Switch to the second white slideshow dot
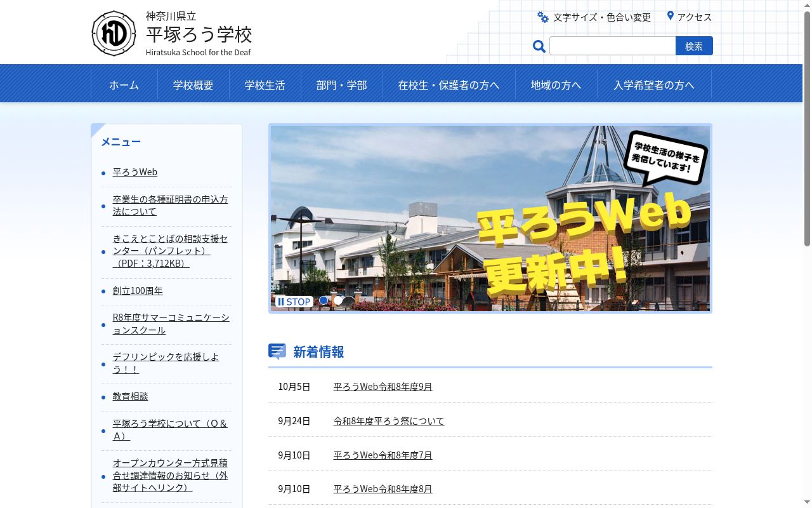 338,300
